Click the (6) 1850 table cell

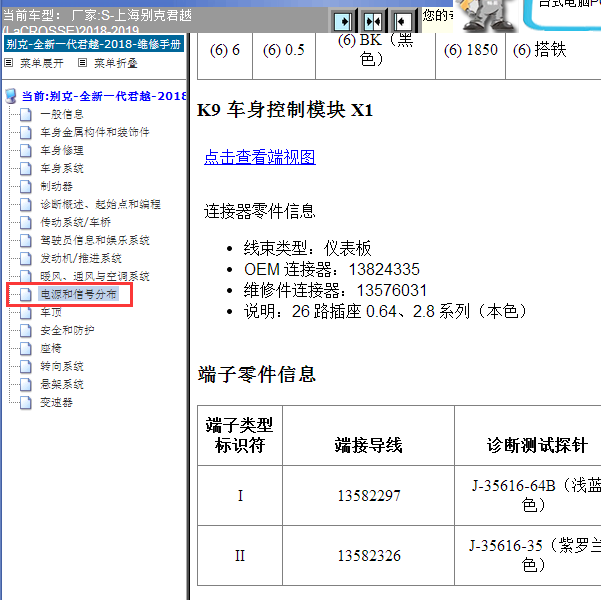point(471,56)
